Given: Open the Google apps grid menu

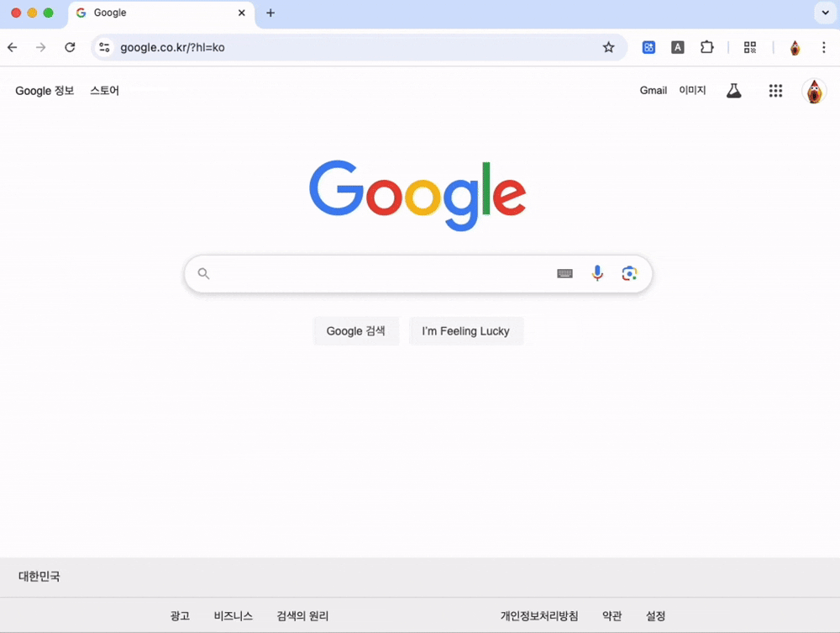Looking at the screenshot, I should (x=775, y=91).
